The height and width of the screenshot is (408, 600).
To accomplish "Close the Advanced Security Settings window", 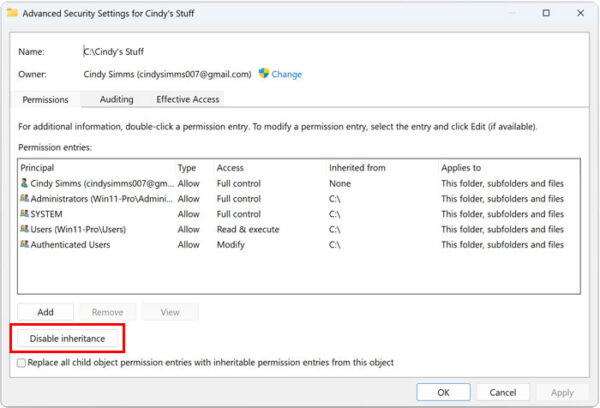I will tap(580, 13).
